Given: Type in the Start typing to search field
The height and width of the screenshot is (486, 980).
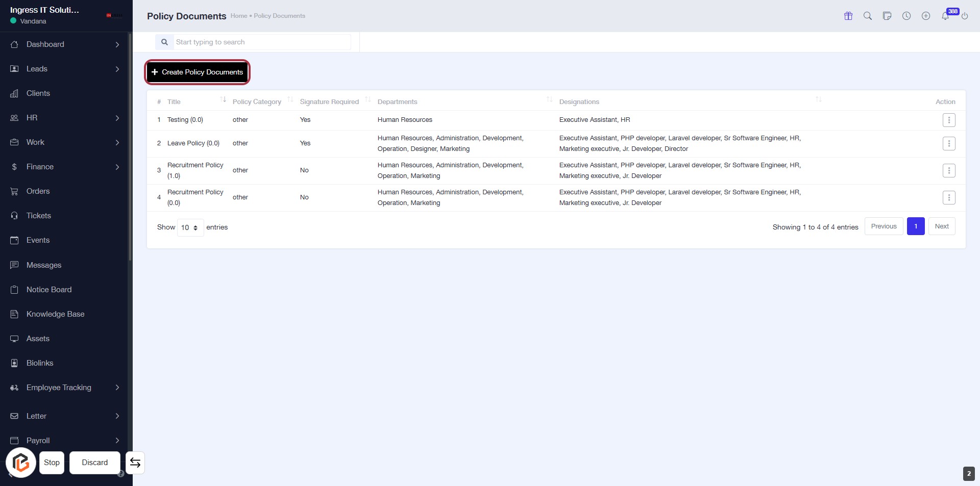Looking at the screenshot, I should 261,42.
